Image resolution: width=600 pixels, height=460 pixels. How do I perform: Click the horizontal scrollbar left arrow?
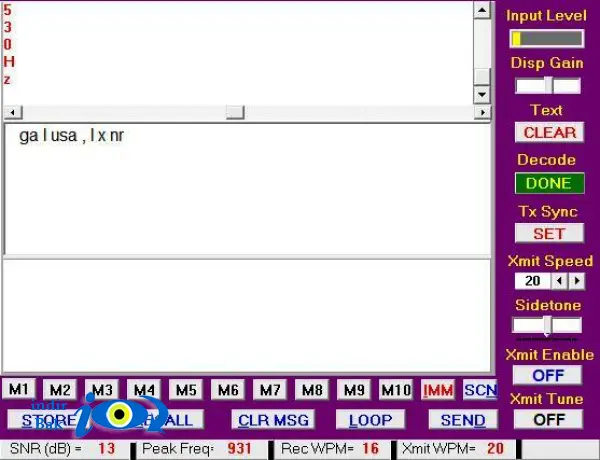coord(13,113)
